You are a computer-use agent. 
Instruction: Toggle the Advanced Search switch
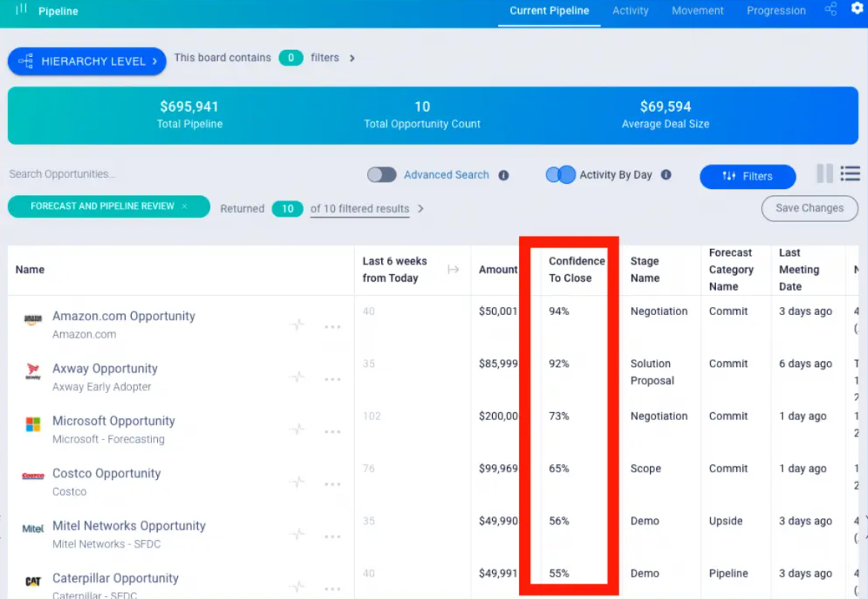(381, 174)
